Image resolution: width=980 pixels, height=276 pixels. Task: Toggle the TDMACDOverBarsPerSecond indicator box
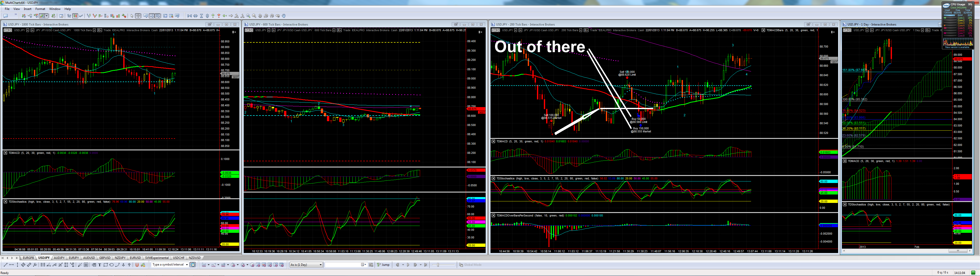(x=493, y=215)
